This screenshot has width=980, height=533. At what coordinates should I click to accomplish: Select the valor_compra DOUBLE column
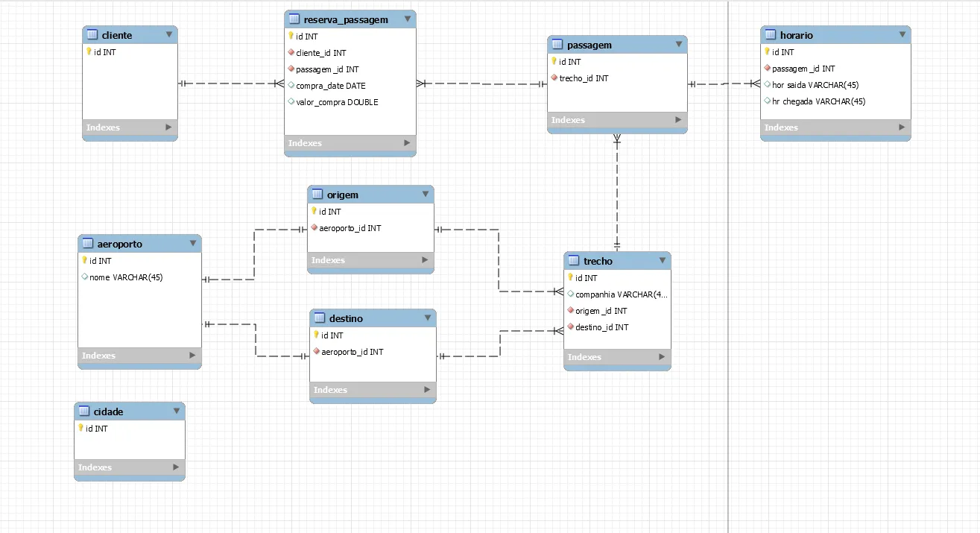pyautogui.click(x=337, y=102)
